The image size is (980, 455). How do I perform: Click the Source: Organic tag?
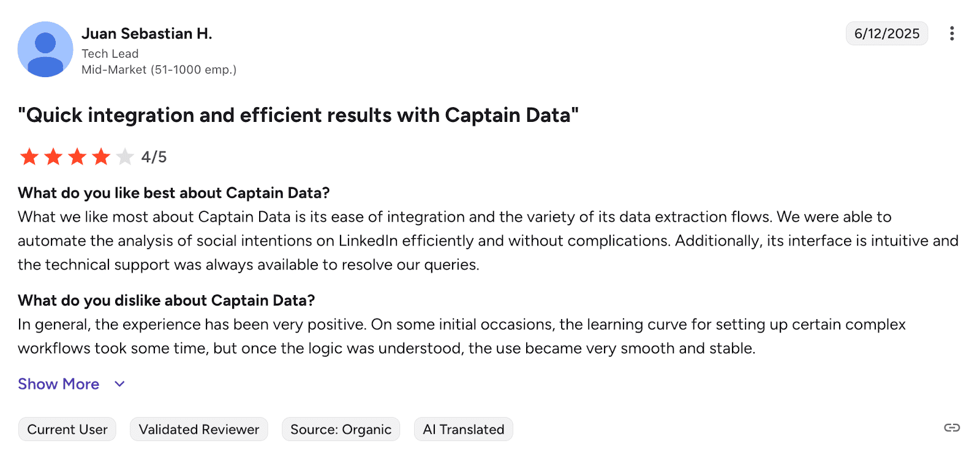[341, 429]
